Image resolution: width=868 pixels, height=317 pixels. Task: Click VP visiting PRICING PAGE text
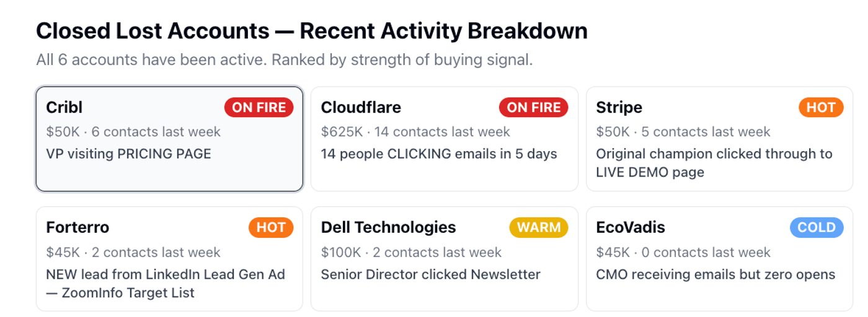[x=129, y=154]
